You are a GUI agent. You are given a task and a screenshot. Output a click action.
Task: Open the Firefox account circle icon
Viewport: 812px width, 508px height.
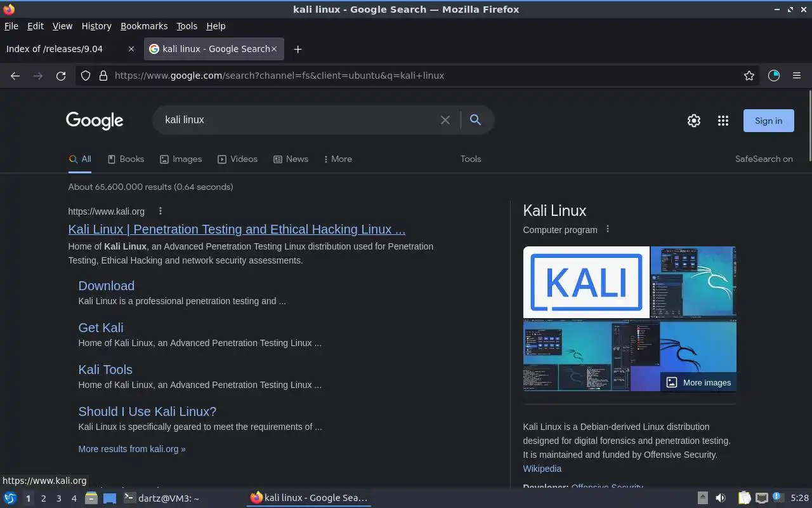[773, 76]
